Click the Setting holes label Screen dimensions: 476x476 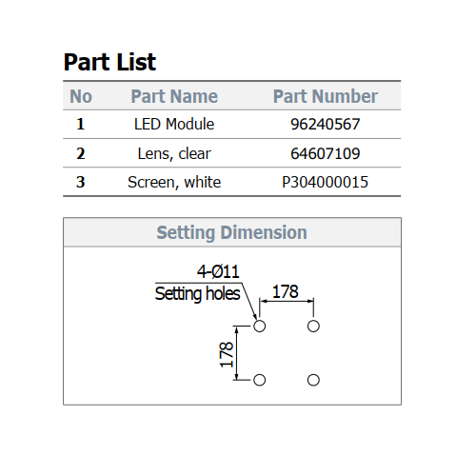pyautogui.click(x=197, y=293)
